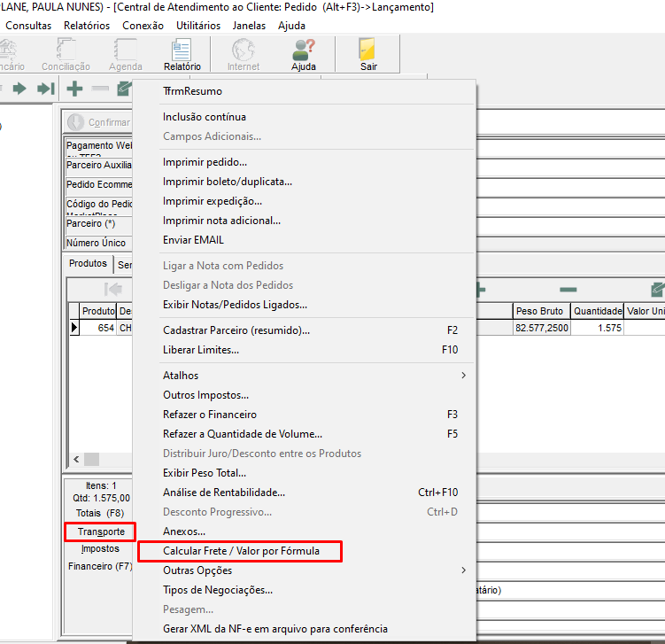Click the green plus add-record icon

click(x=75, y=89)
